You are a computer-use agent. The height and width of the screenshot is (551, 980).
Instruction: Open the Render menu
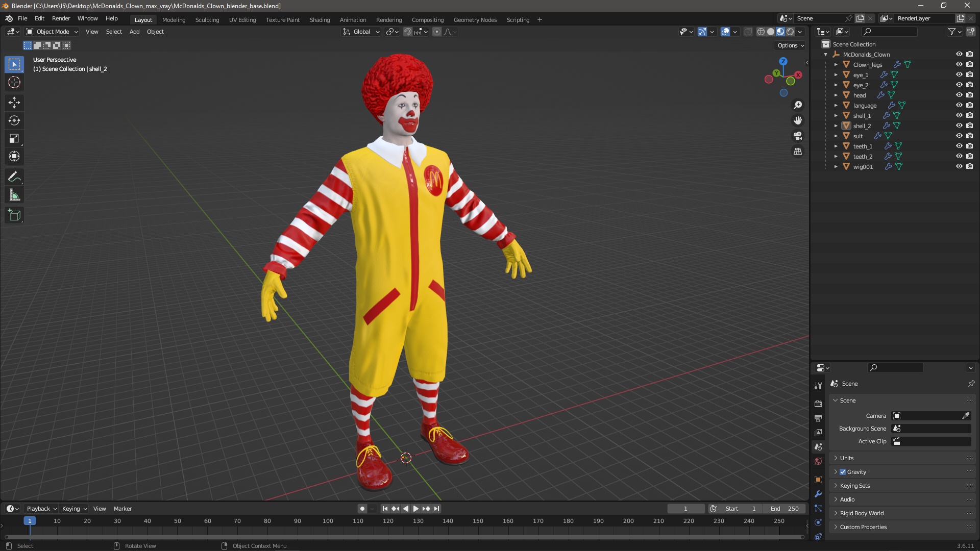61,18
